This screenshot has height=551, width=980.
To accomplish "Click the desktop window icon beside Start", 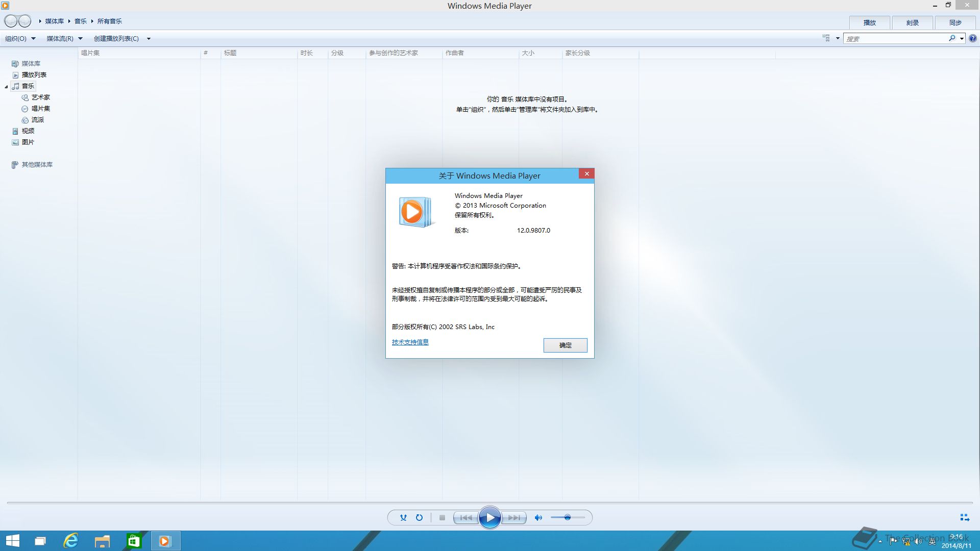I will click(40, 541).
